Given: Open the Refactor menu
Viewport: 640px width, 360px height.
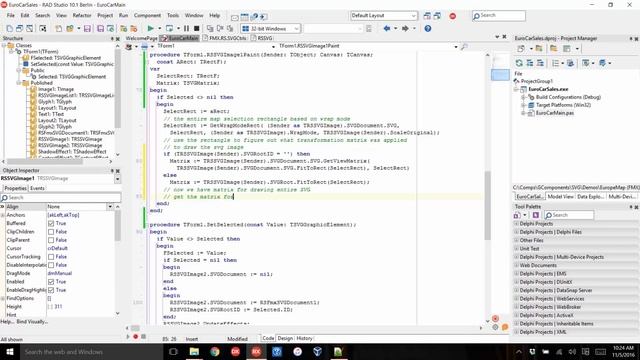Looking at the screenshot, I should tap(82, 16).
